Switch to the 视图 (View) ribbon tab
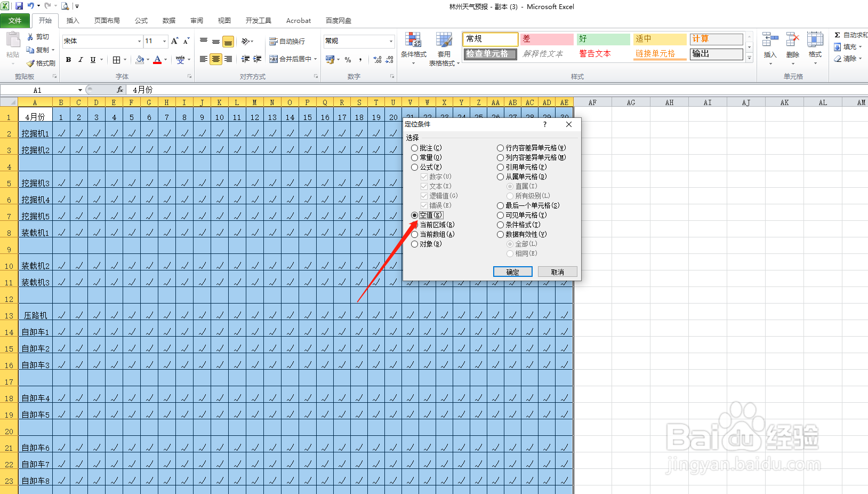 point(224,20)
